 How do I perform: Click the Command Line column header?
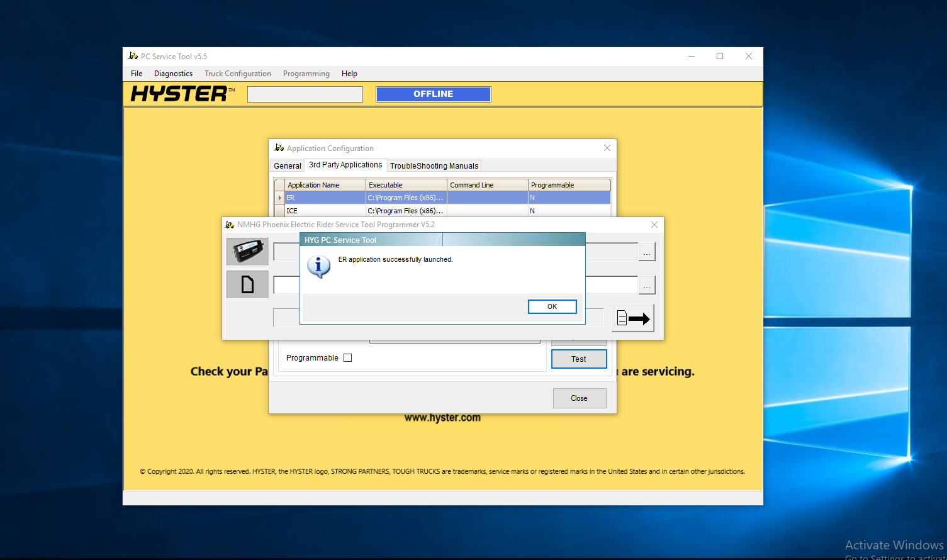point(488,185)
